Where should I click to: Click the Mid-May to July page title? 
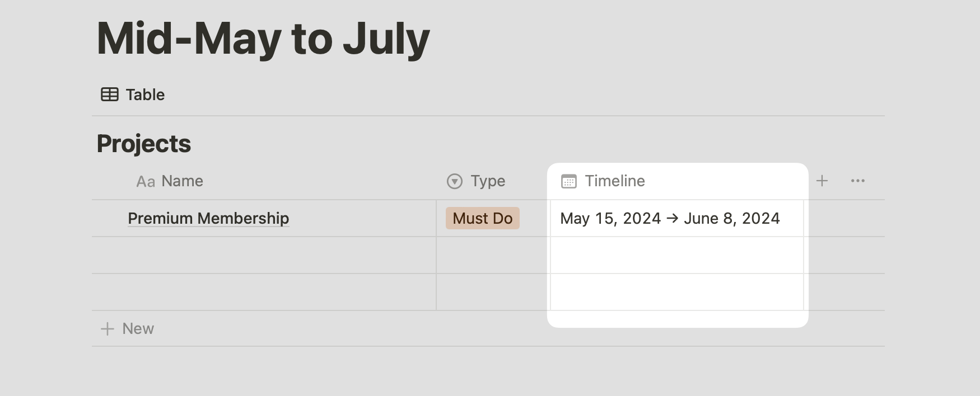click(x=263, y=39)
